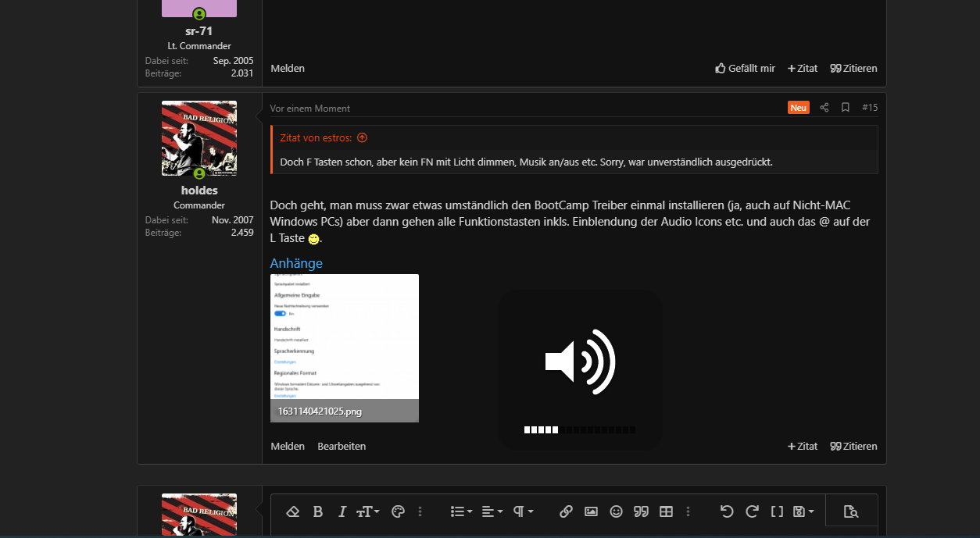Open the volume icon attachment image
This screenshot has width=980, height=538.
pyautogui.click(x=580, y=369)
